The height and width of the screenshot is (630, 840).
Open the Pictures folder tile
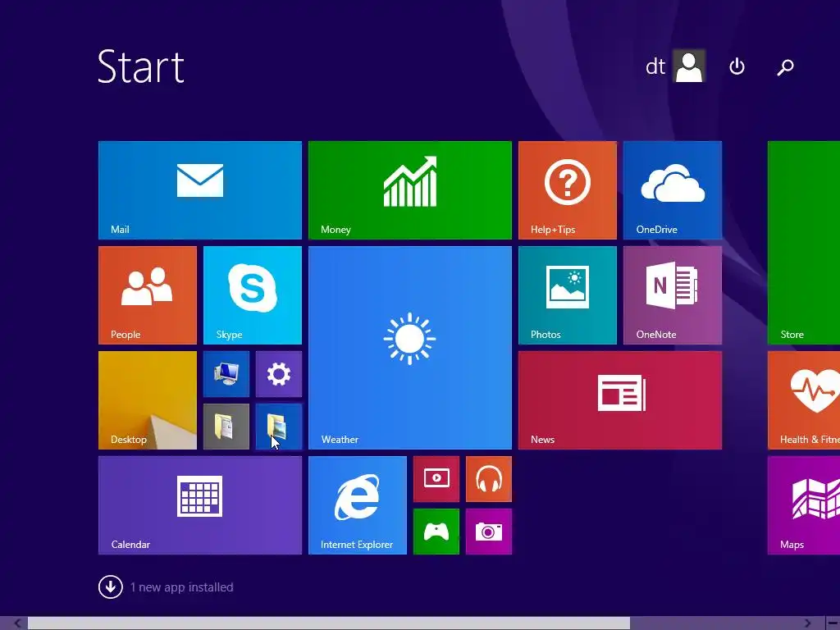(x=279, y=427)
